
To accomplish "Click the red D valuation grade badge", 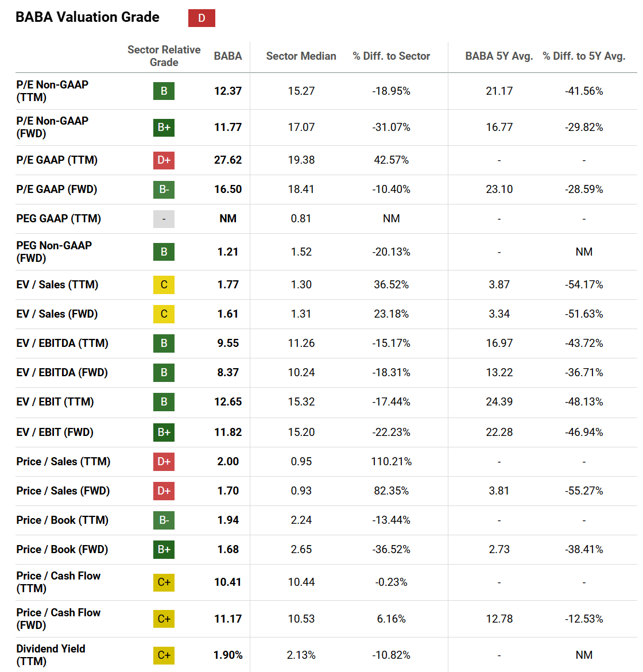I will 202,18.
